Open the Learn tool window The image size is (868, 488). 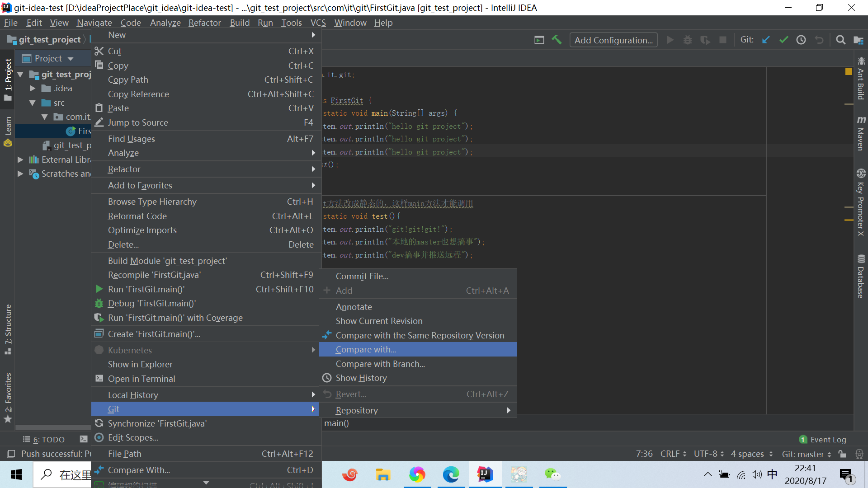(8, 131)
